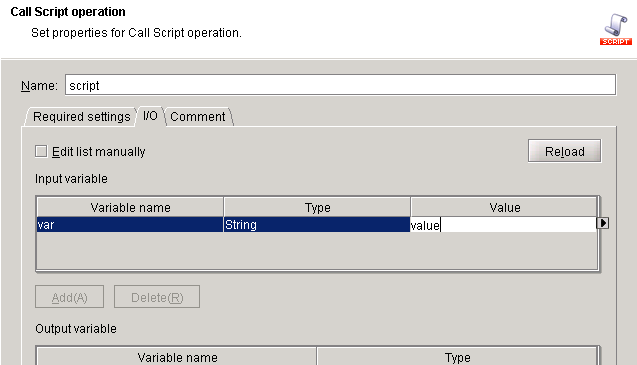Click the Script scroll icon
This screenshot has height=365, width=637.
pos(616,29)
